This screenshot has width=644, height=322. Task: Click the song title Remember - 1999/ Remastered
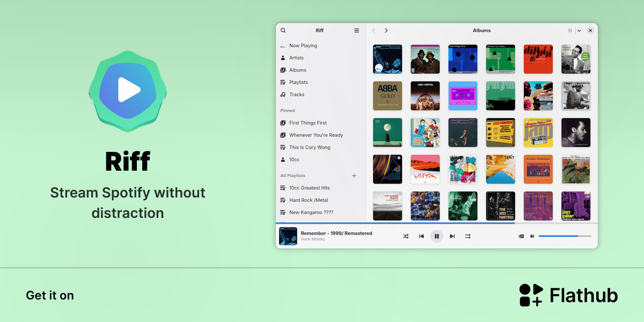tap(336, 233)
